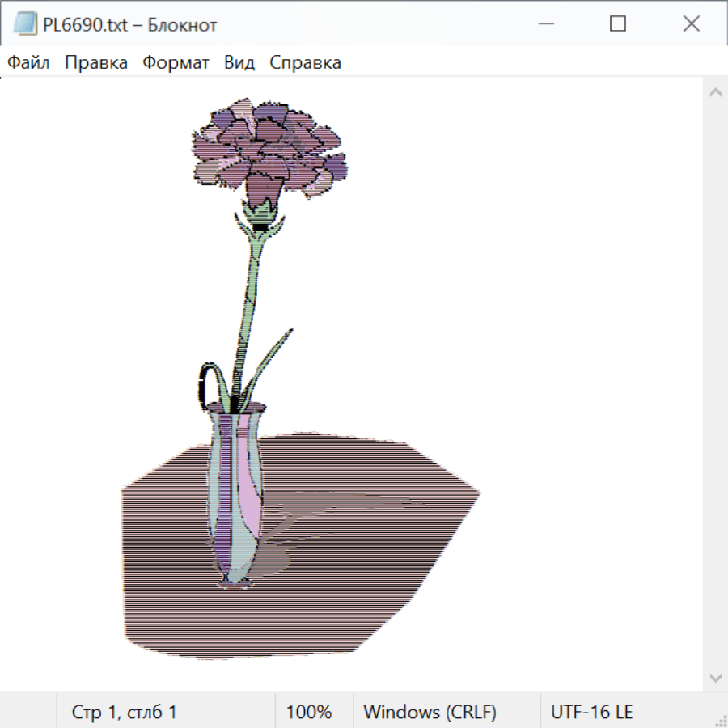This screenshot has width=728, height=728.
Task: Open the Правка menu
Action: [x=96, y=62]
